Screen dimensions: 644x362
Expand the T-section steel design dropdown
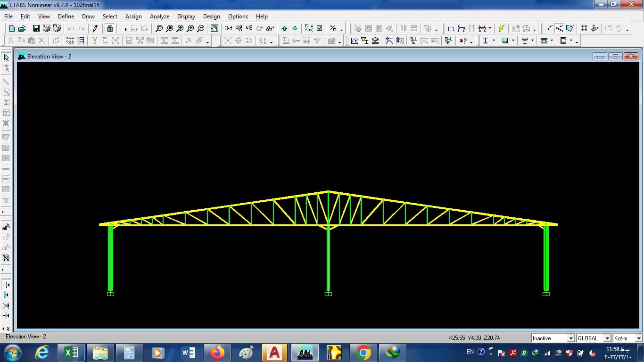[x=533, y=41]
